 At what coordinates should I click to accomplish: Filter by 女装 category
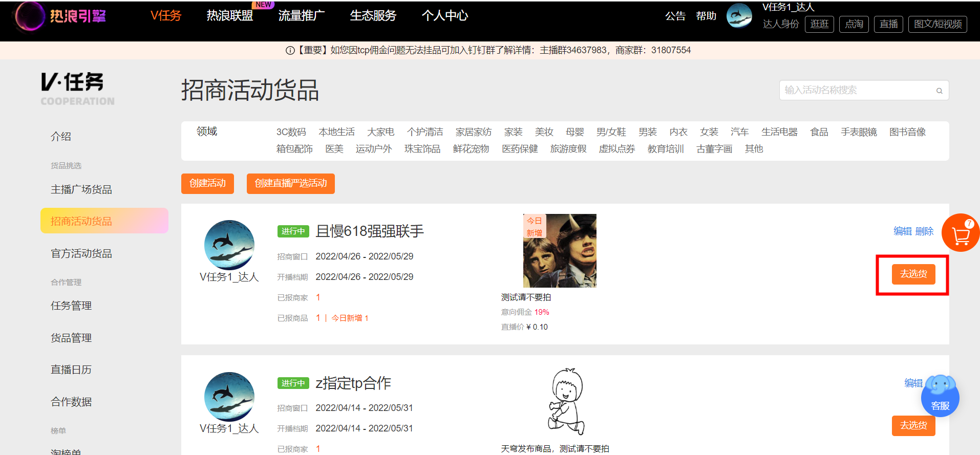(x=709, y=132)
